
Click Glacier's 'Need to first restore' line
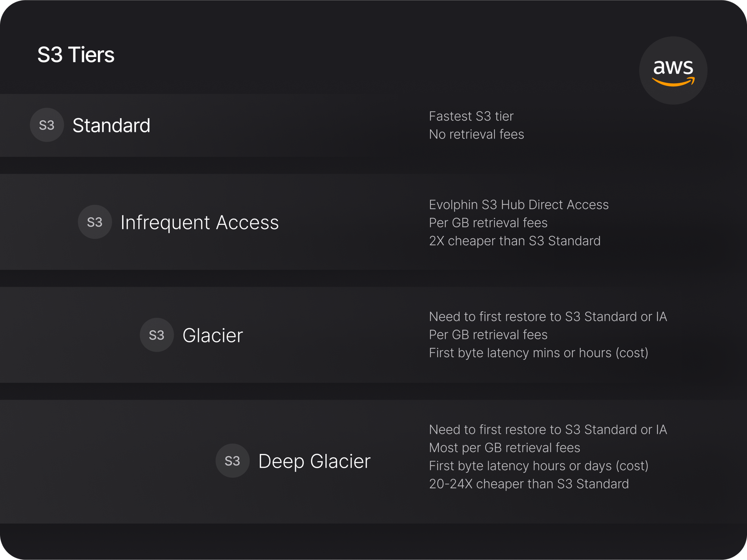click(x=548, y=317)
